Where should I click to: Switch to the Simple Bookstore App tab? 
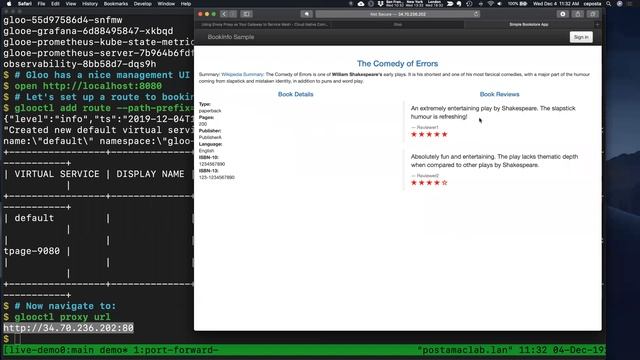(529, 24)
